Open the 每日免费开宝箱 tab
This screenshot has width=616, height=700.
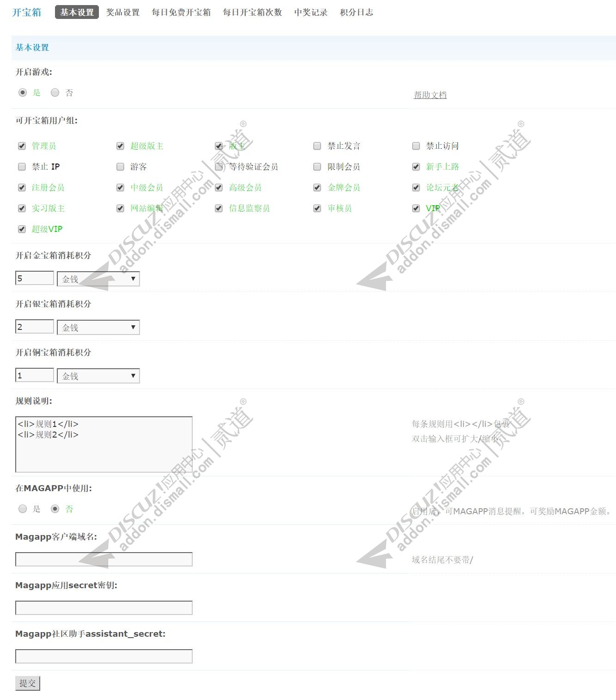pos(181,12)
